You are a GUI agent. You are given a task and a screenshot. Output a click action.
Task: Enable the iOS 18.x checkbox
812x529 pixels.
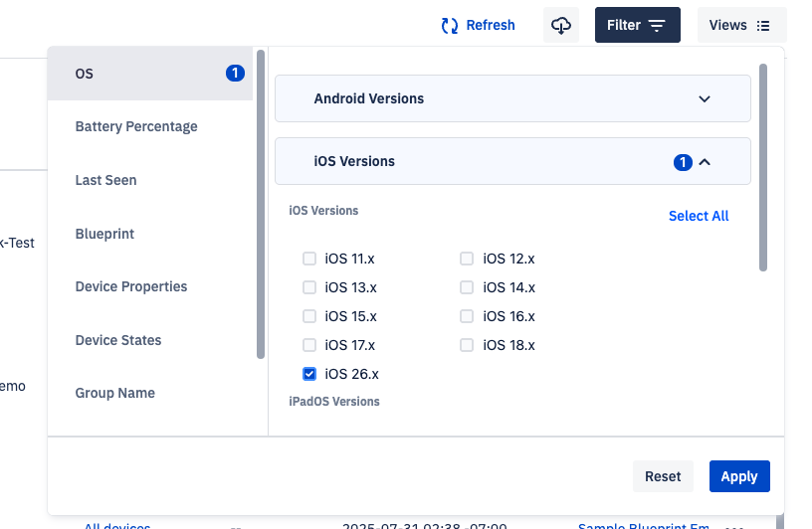click(x=467, y=345)
